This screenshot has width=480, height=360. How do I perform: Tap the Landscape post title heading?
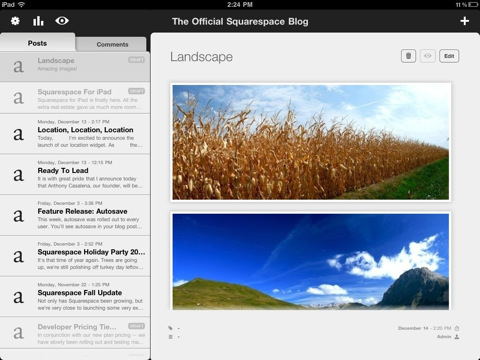tap(201, 57)
